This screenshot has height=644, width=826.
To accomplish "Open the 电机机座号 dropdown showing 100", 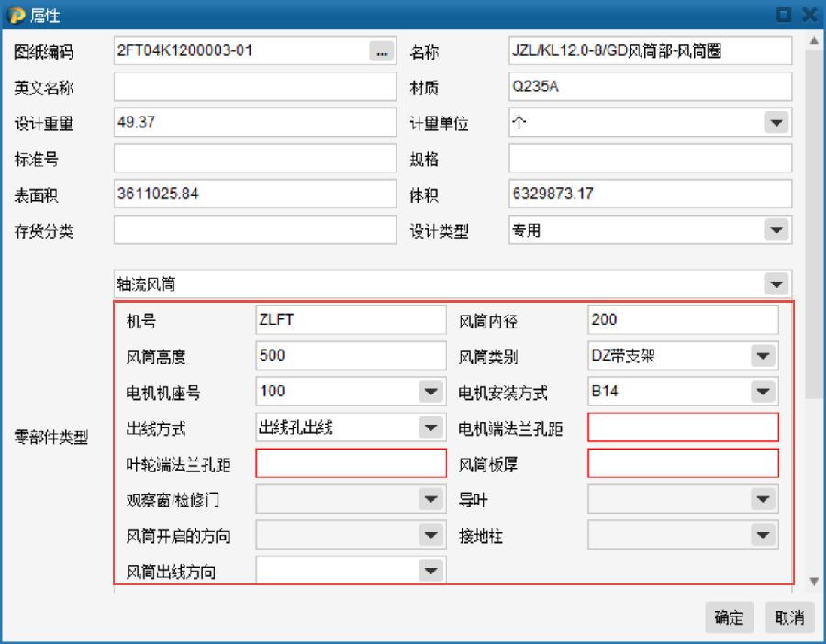I will point(431,391).
